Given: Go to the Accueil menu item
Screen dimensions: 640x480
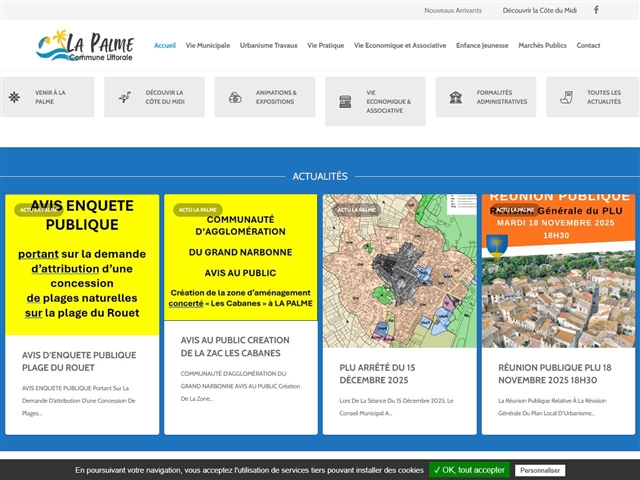Looking at the screenshot, I should pos(165,45).
